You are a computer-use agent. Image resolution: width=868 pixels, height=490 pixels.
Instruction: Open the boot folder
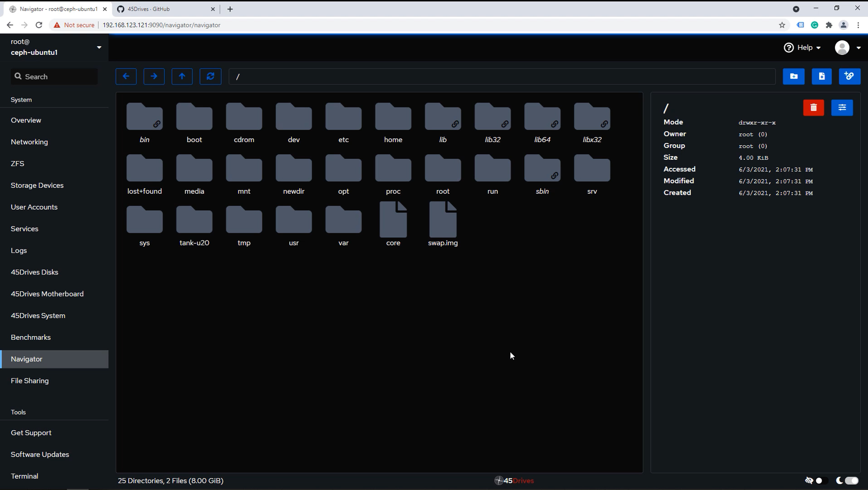tap(194, 123)
